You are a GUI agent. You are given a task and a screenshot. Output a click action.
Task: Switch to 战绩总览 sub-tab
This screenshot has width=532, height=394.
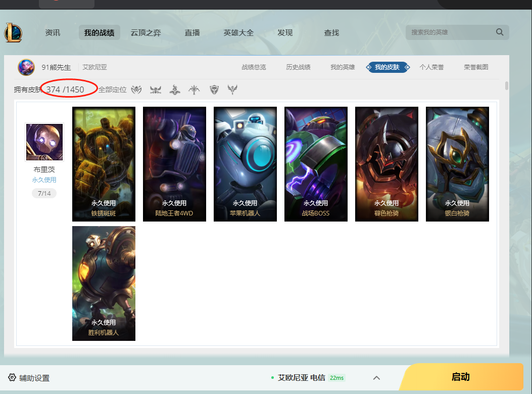(x=254, y=67)
